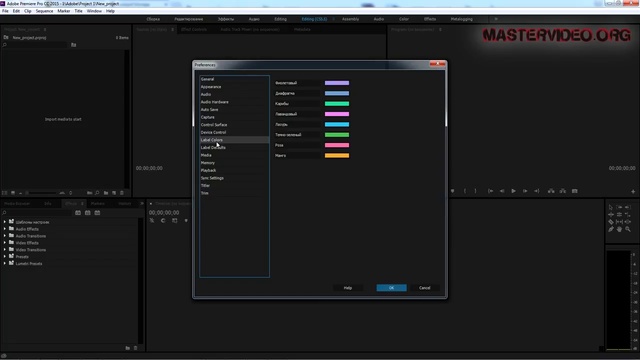Click the Lift button in Program monitor

[x=551, y=191]
